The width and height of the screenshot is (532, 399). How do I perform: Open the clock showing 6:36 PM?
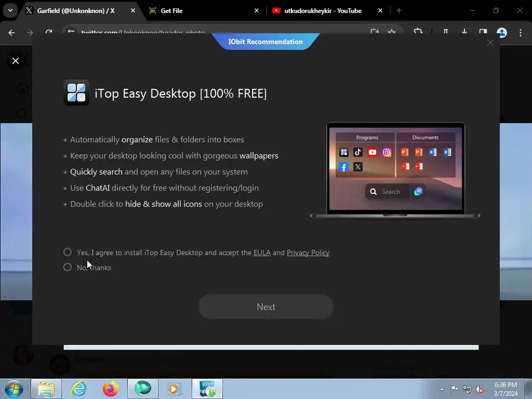[x=506, y=389]
